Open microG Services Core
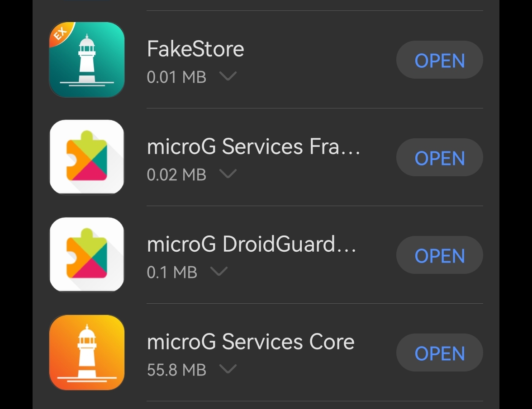 coord(439,353)
